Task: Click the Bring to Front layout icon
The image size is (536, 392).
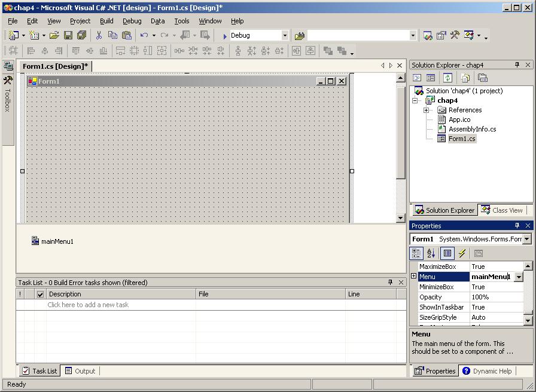Action: click(x=328, y=51)
